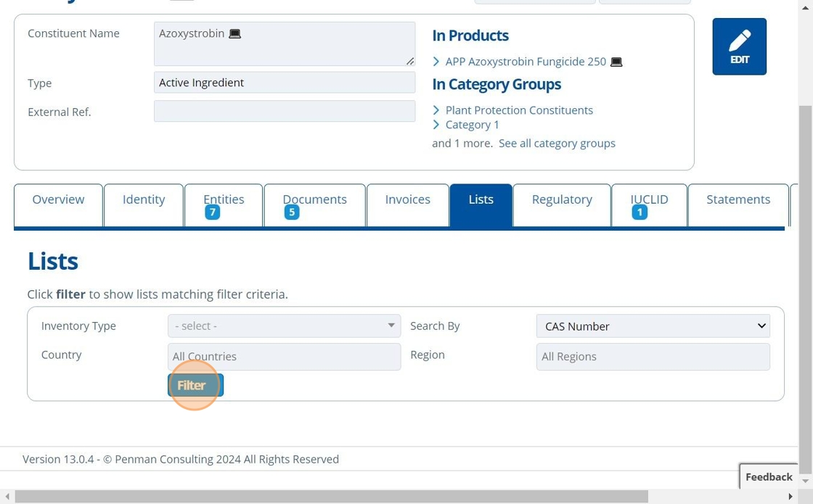Open See all category groups link
This screenshot has width=813, height=504.
(x=557, y=144)
